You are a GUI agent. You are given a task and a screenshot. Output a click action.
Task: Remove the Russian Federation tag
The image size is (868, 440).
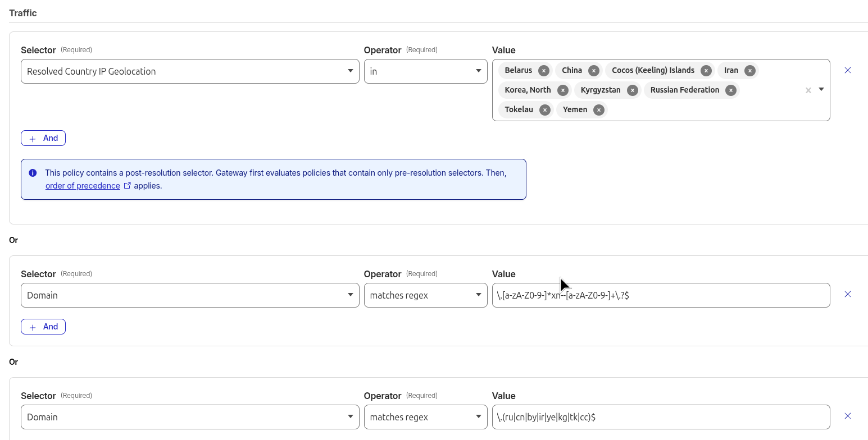point(730,90)
